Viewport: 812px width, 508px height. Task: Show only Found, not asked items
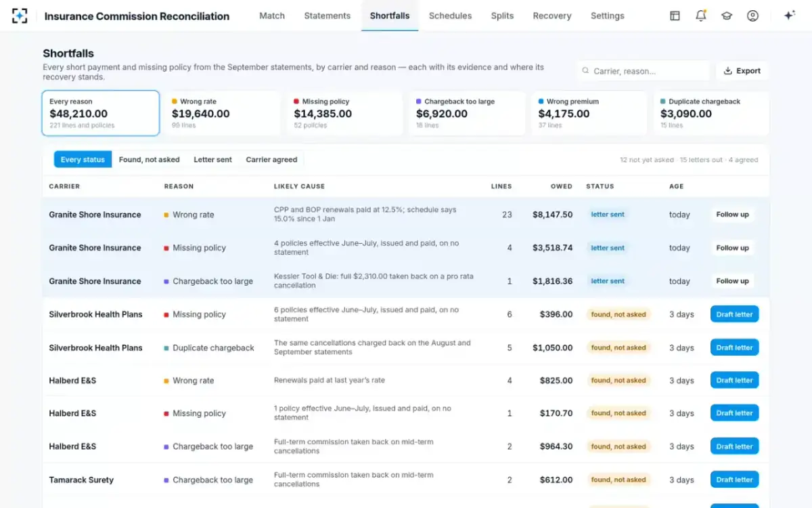pos(150,160)
